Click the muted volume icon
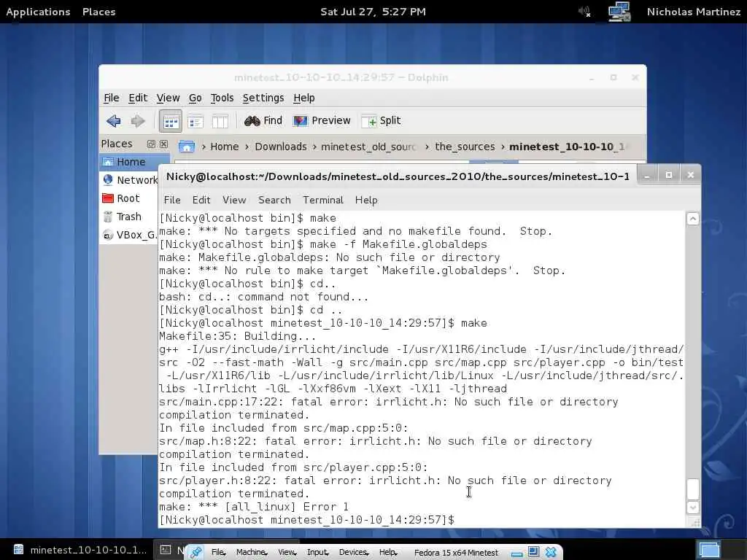747x560 pixels. [584, 12]
